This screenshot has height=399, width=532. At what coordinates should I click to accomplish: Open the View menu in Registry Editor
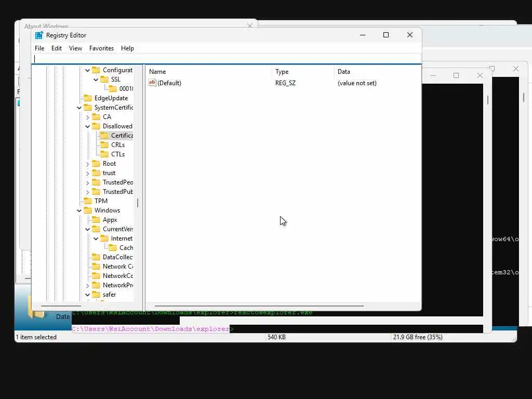point(75,48)
